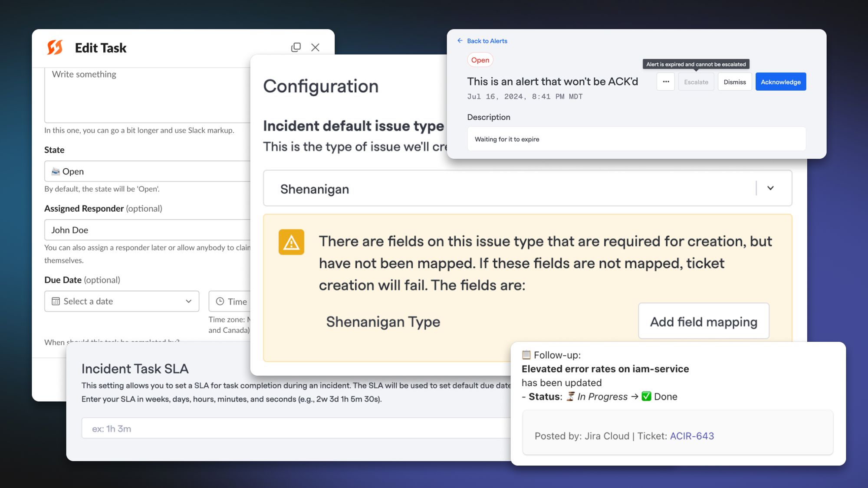
Task: Go Back to Alerts link
Action: tap(487, 41)
